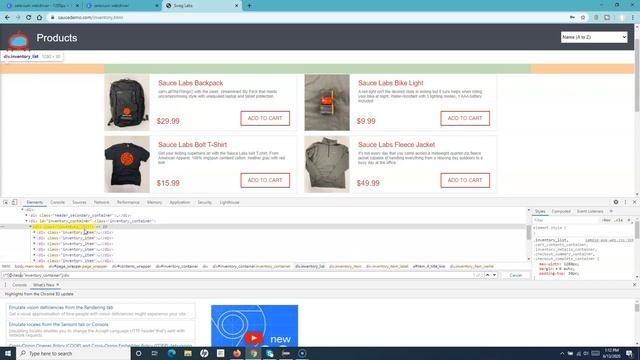The width and height of the screenshot is (640, 360).
Task: Cancel the DevTools element search
Action: point(516,275)
